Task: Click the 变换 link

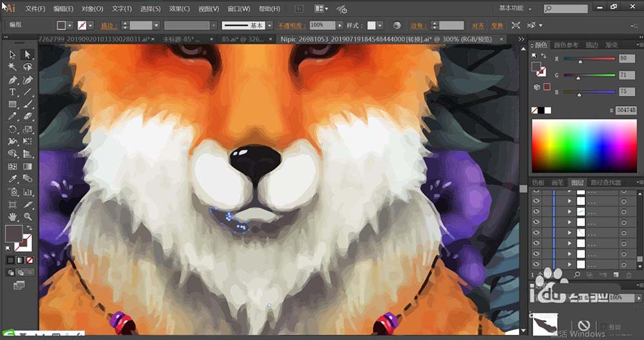Action: [x=497, y=26]
